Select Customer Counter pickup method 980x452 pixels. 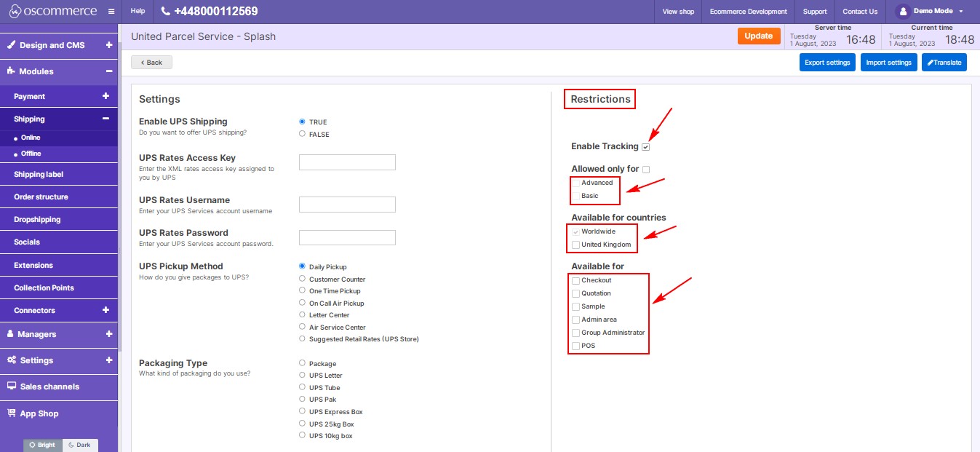coord(302,279)
